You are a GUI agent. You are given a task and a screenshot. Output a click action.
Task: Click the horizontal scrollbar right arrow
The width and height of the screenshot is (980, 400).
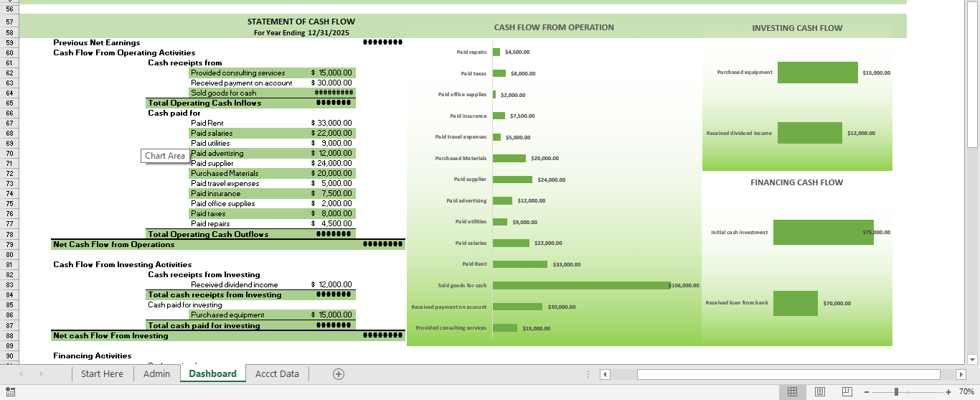[961, 374]
